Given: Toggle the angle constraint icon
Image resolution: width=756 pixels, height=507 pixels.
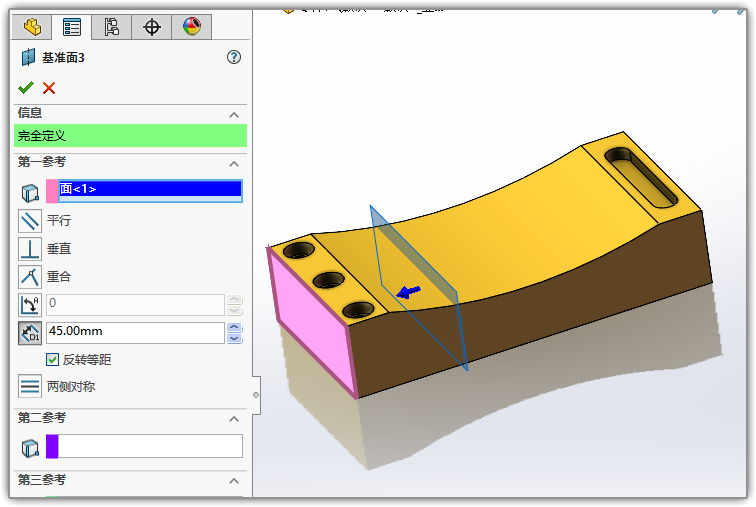Looking at the screenshot, I should pyautogui.click(x=30, y=304).
